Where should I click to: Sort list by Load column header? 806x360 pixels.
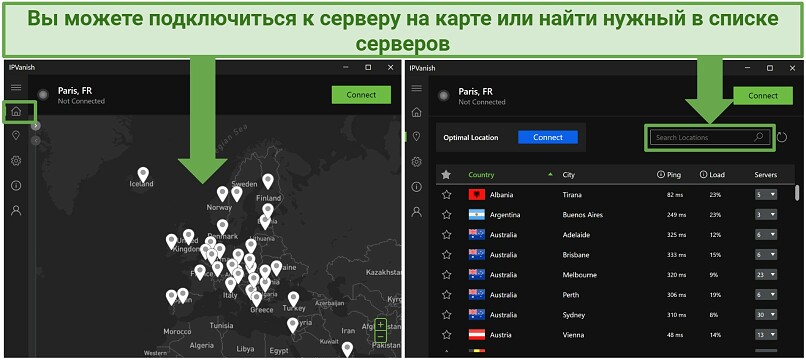pyautogui.click(x=717, y=175)
